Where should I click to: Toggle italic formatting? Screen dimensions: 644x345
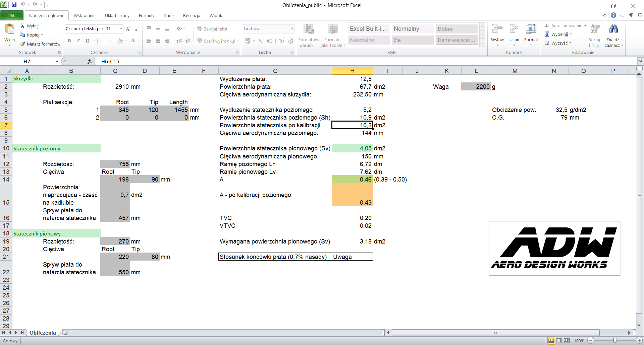pyautogui.click(x=78, y=41)
